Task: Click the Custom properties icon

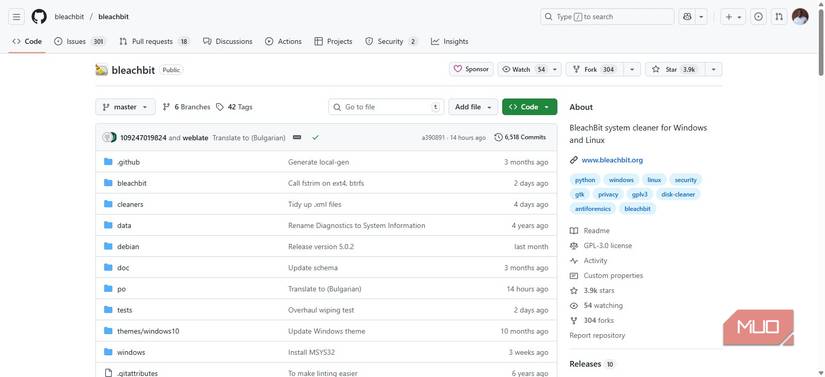Action: (x=574, y=276)
